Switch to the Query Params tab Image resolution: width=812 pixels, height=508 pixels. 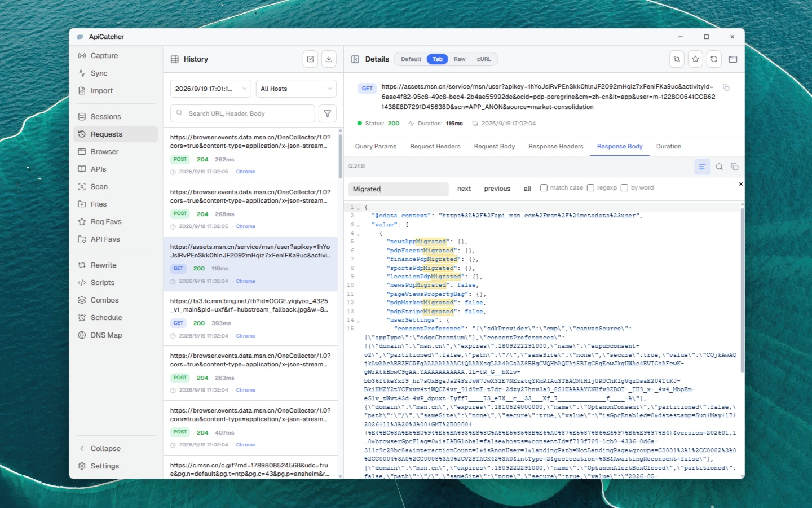pyautogui.click(x=376, y=147)
